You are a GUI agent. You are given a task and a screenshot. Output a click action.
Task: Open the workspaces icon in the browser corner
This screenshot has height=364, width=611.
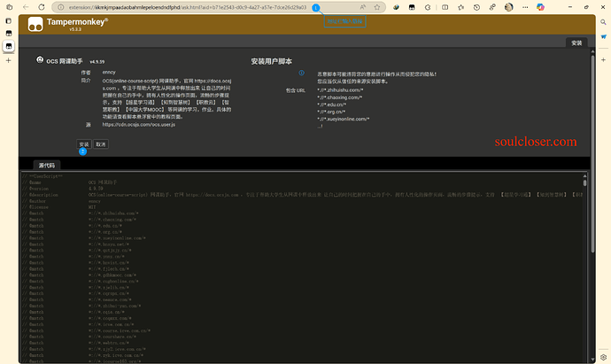pyautogui.click(x=10, y=7)
